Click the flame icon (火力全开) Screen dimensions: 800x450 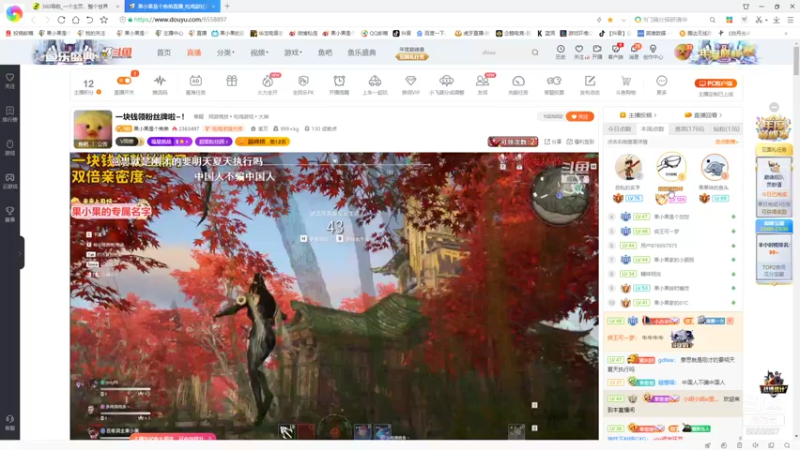click(x=267, y=81)
